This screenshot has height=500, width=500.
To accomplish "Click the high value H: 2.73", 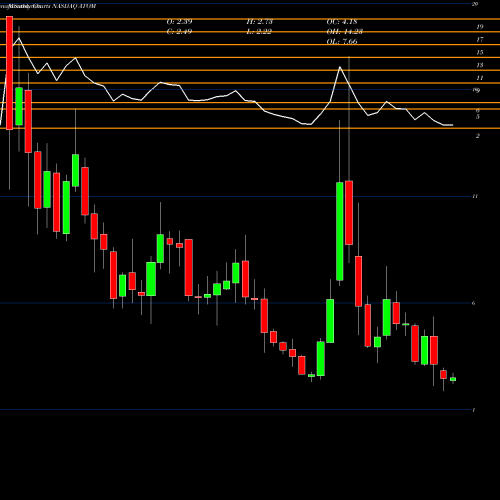I will pyautogui.click(x=260, y=22).
